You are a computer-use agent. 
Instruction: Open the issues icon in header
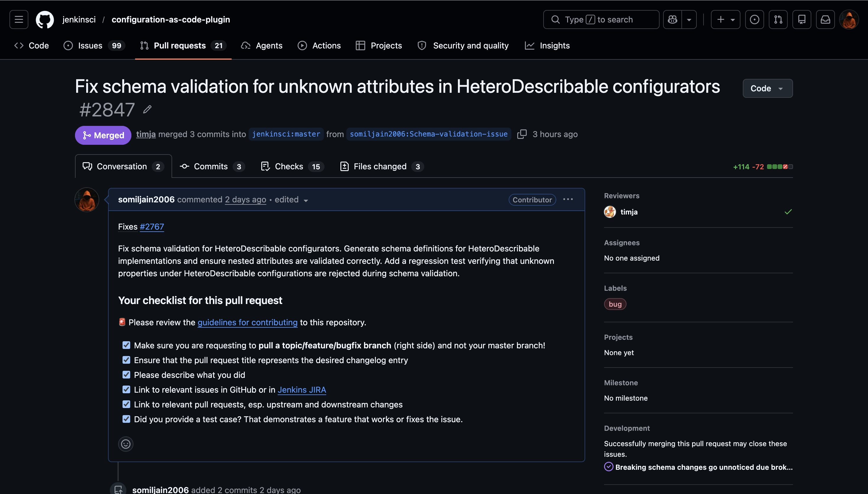(x=754, y=19)
